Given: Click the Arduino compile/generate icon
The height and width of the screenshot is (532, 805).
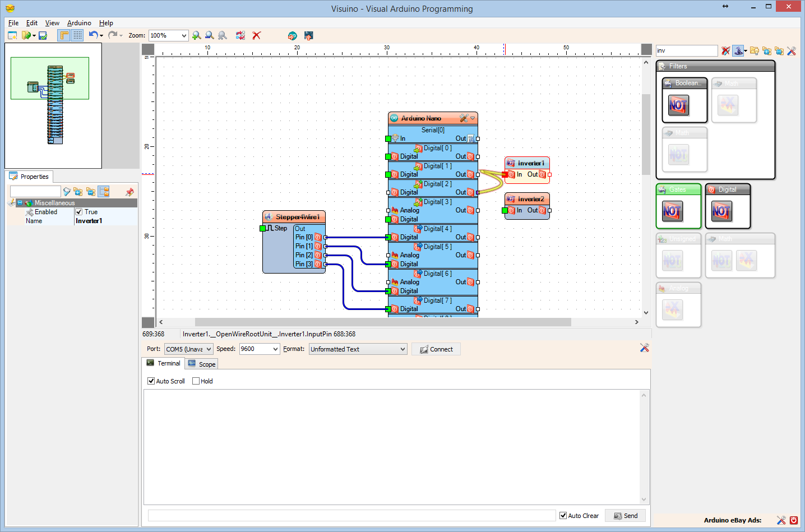Looking at the screenshot, I should click(x=292, y=35).
